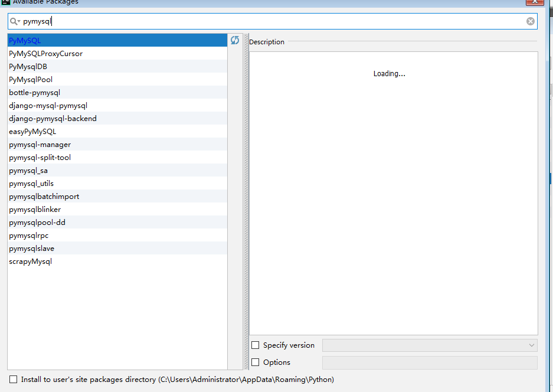Select pymysql-split-tool package
Screen dimensions: 553x392
117,158
